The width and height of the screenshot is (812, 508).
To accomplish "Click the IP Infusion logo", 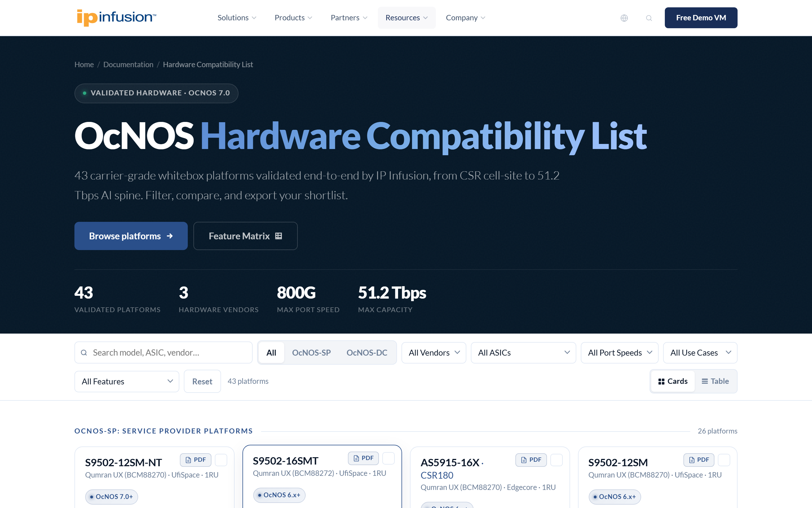I will click(116, 17).
